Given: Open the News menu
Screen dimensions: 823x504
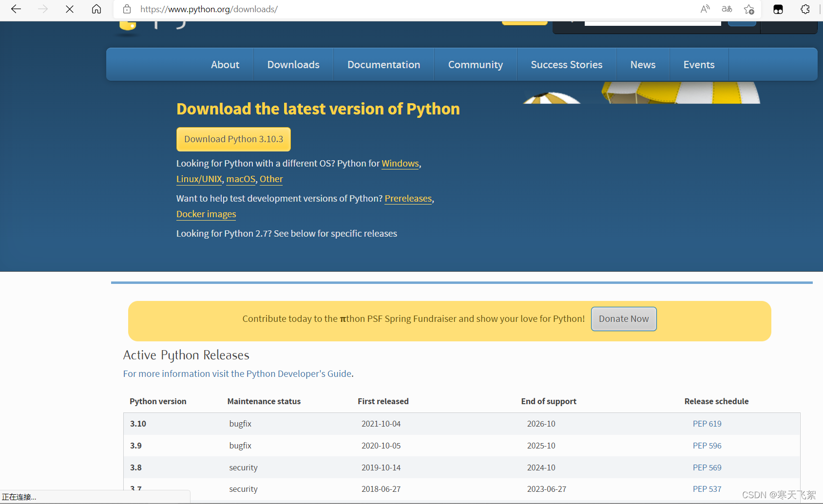Looking at the screenshot, I should [x=643, y=65].
